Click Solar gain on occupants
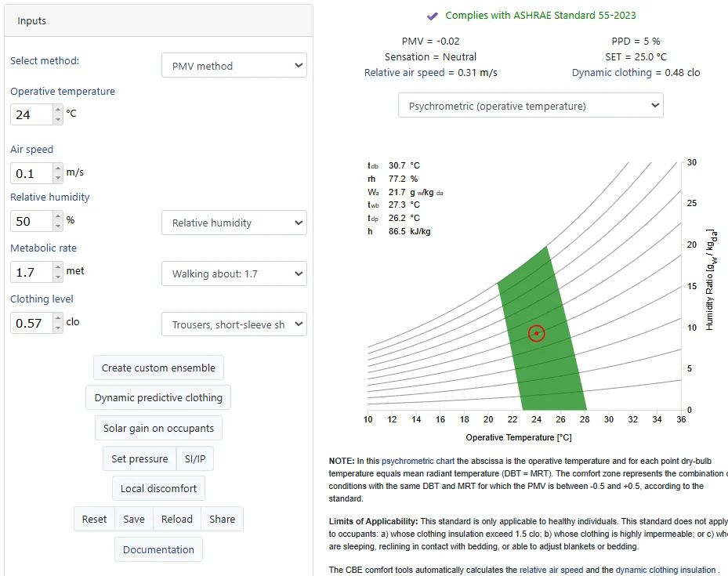728x576 pixels. coord(158,428)
